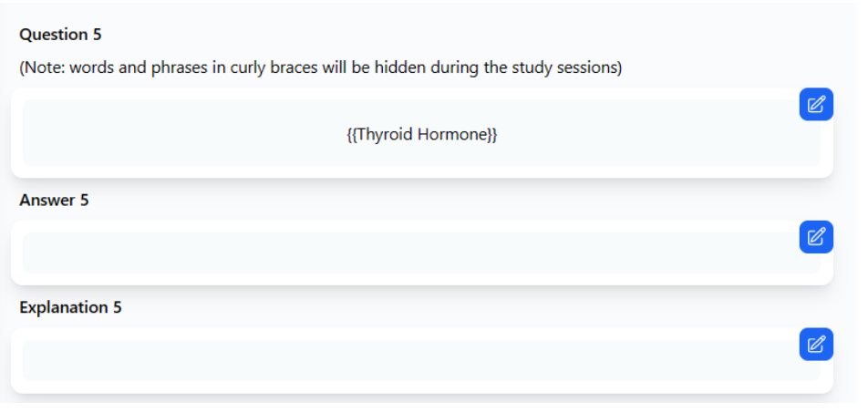This screenshot has width=868, height=413.
Task: Click the closing curly braces after Hormone
Action: pos(492,135)
